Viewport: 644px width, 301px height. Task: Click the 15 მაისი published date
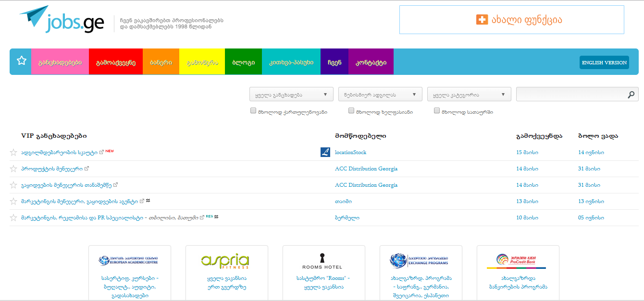[x=527, y=153]
